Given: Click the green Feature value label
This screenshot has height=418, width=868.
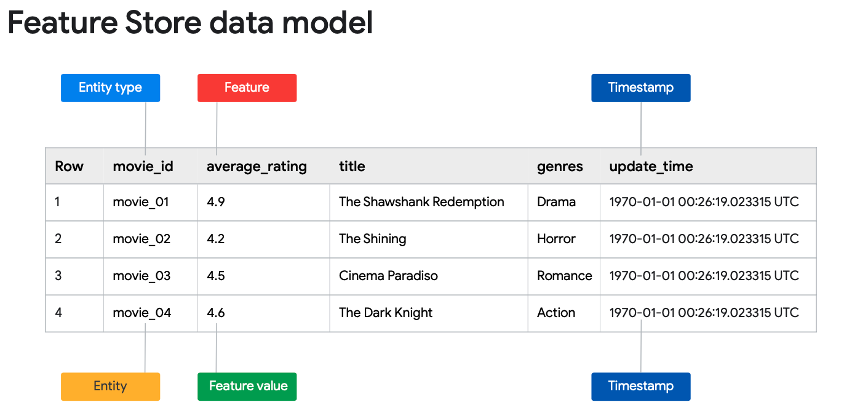Looking at the screenshot, I should click(x=247, y=387).
